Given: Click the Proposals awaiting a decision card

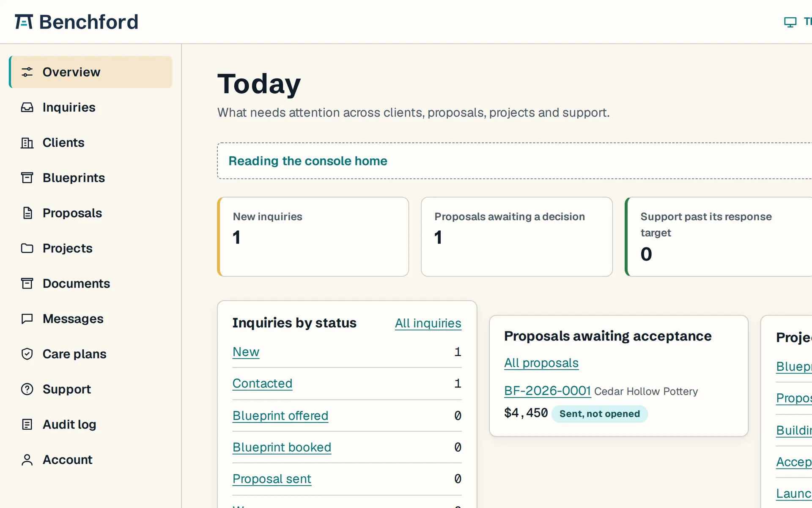Looking at the screenshot, I should coord(517,237).
